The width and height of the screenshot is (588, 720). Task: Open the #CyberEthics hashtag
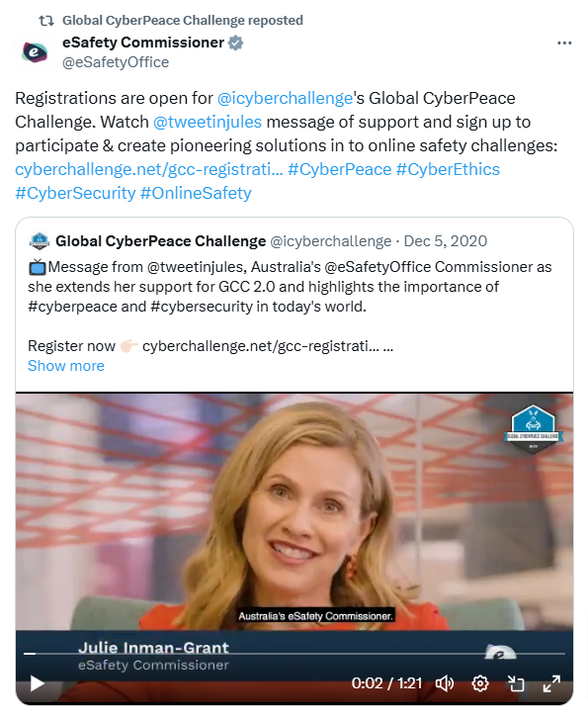(448, 169)
